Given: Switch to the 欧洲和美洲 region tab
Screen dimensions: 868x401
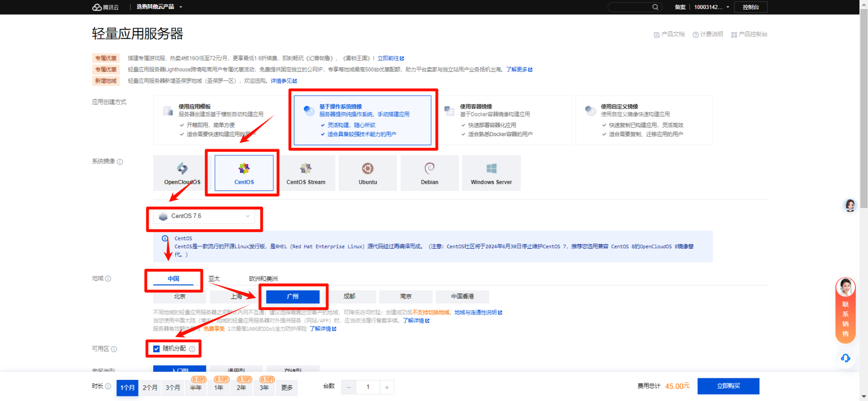Looking at the screenshot, I should (263, 278).
